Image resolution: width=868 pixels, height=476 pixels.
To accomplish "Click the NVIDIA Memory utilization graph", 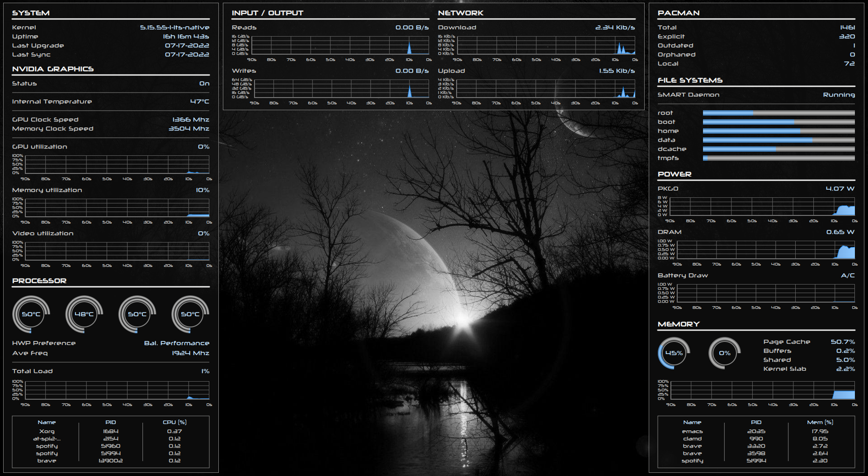I will (117, 208).
